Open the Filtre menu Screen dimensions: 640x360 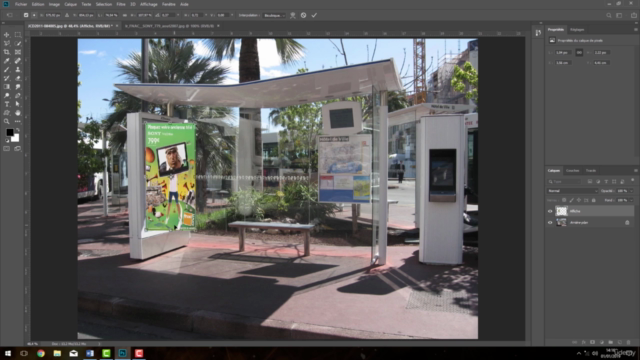(x=121, y=4)
